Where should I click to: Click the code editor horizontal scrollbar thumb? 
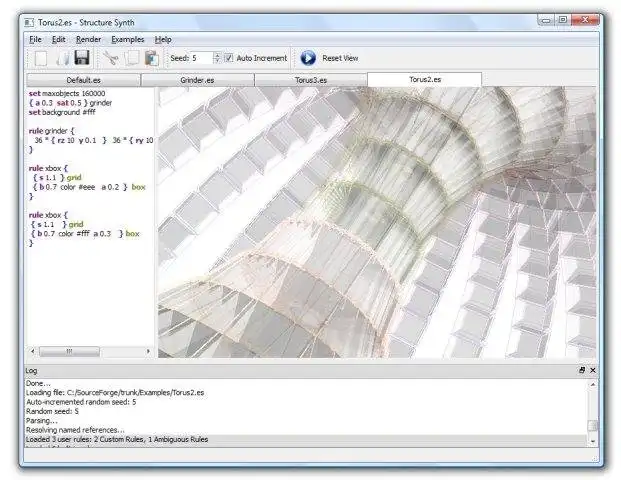pyautogui.click(x=69, y=351)
